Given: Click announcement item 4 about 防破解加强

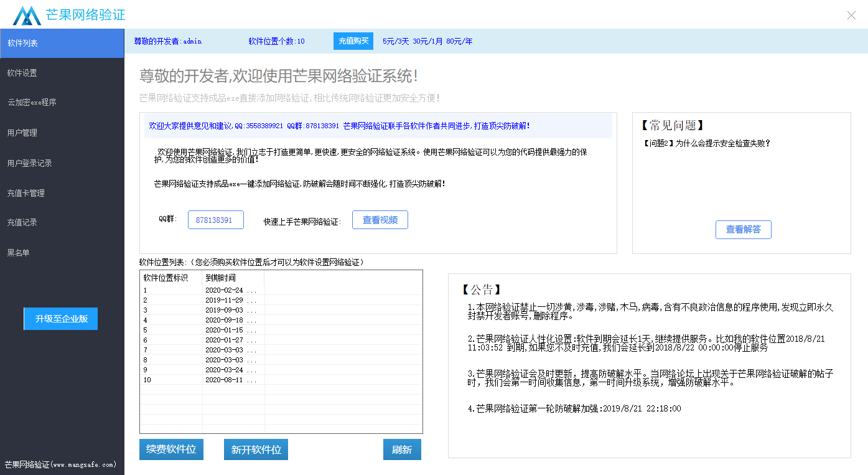Looking at the screenshot, I should (x=575, y=409).
